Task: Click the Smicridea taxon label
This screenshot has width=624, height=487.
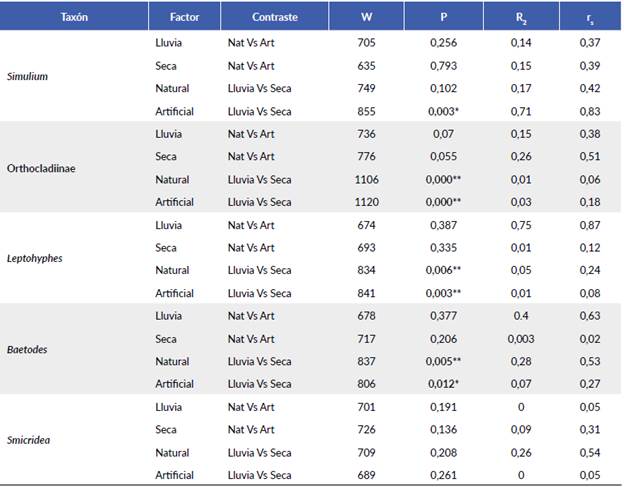Action: [x=28, y=440]
